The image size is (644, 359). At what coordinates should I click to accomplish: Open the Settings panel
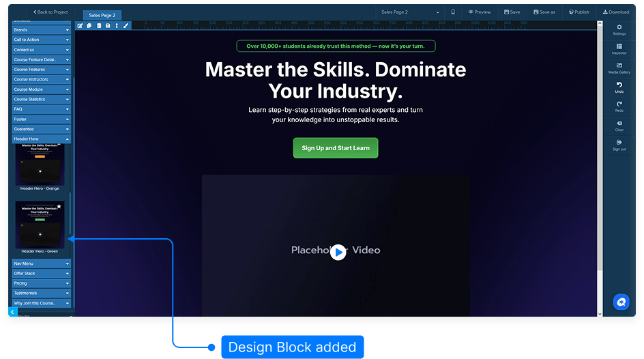pyautogui.click(x=619, y=29)
